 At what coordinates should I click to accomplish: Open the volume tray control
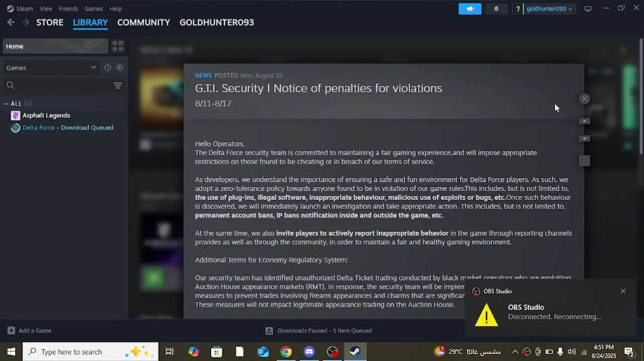coord(572,351)
